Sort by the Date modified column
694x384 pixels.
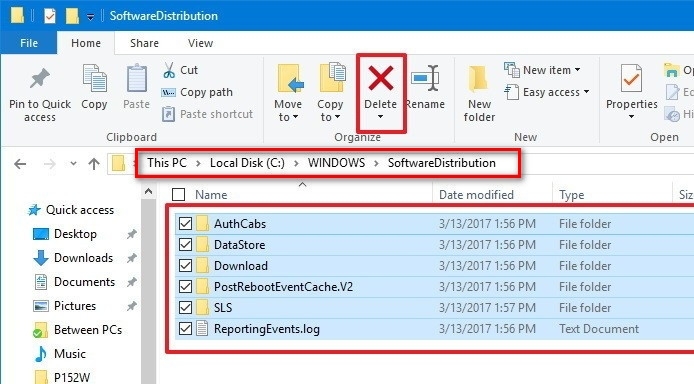coord(476,195)
